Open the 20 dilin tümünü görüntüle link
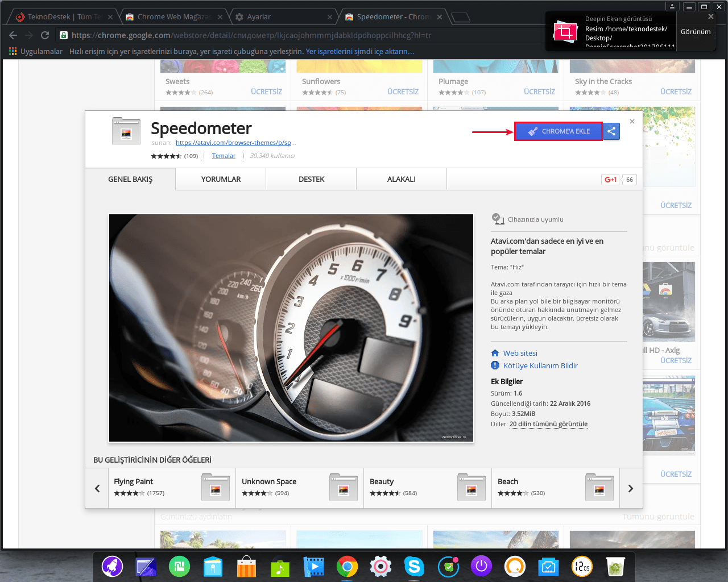The height and width of the screenshot is (582, 728). [x=548, y=424]
